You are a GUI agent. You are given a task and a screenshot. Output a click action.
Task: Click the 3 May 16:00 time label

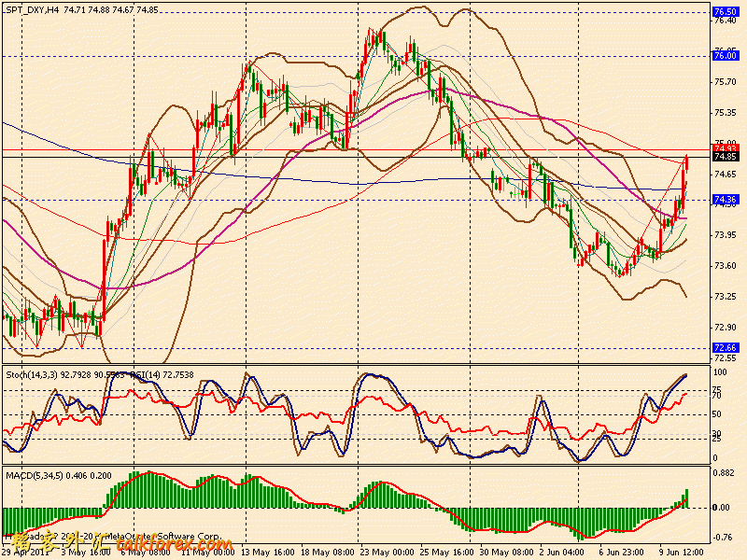point(86,553)
